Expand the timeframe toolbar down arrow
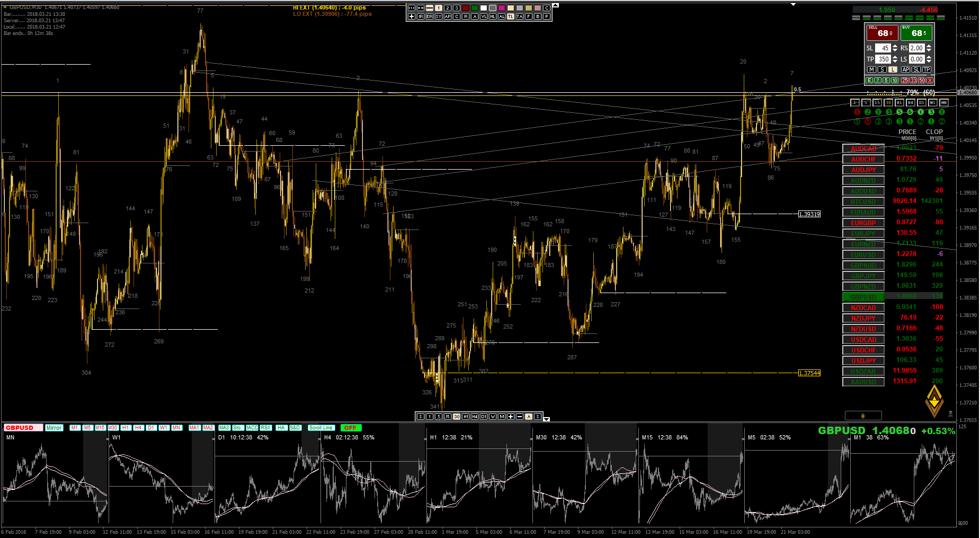Screen dimensions: 980x538 [547, 419]
